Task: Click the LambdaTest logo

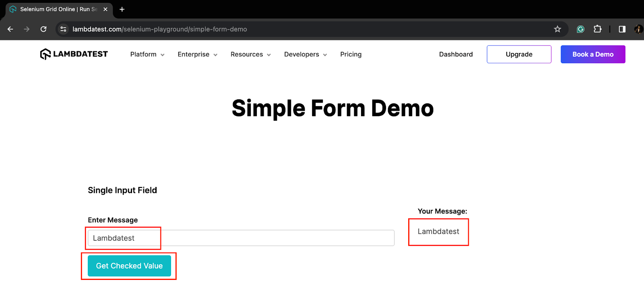Action: click(74, 54)
